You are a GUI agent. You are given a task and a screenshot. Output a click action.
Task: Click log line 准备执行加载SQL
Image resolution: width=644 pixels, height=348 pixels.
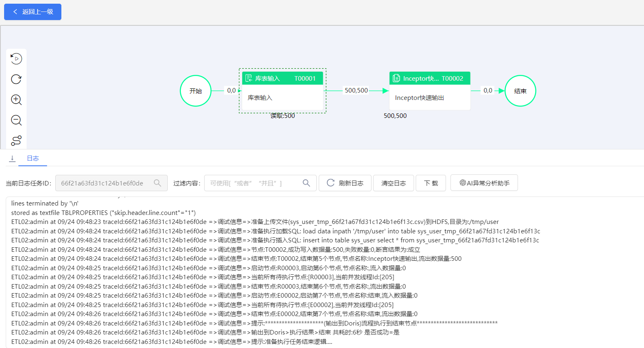tap(276, 231)
